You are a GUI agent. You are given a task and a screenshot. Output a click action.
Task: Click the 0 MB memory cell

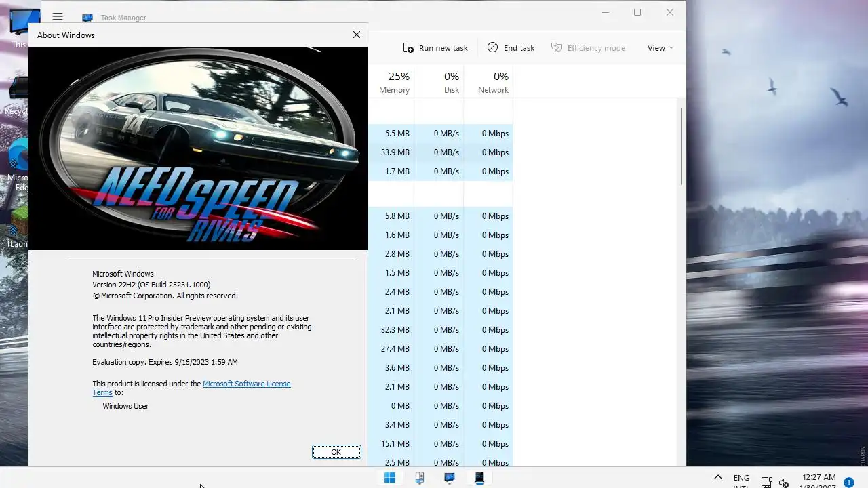pyautogui.click(x=391, y=406)
